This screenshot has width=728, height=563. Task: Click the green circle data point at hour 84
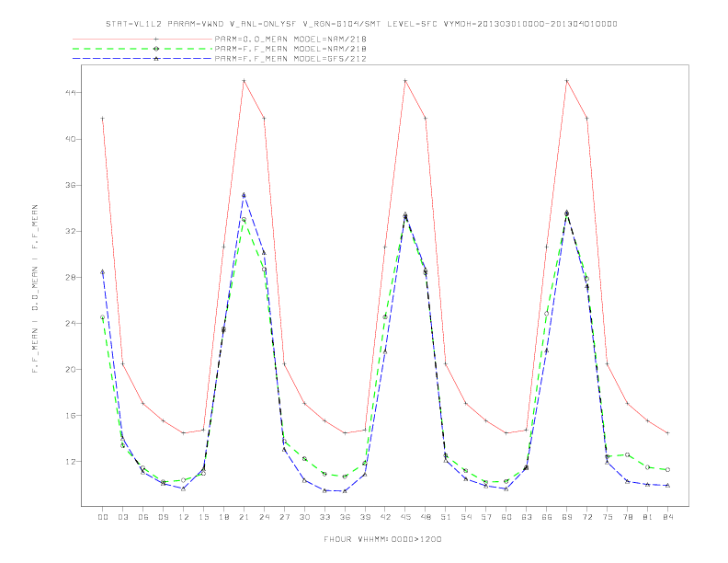point(667,470)
